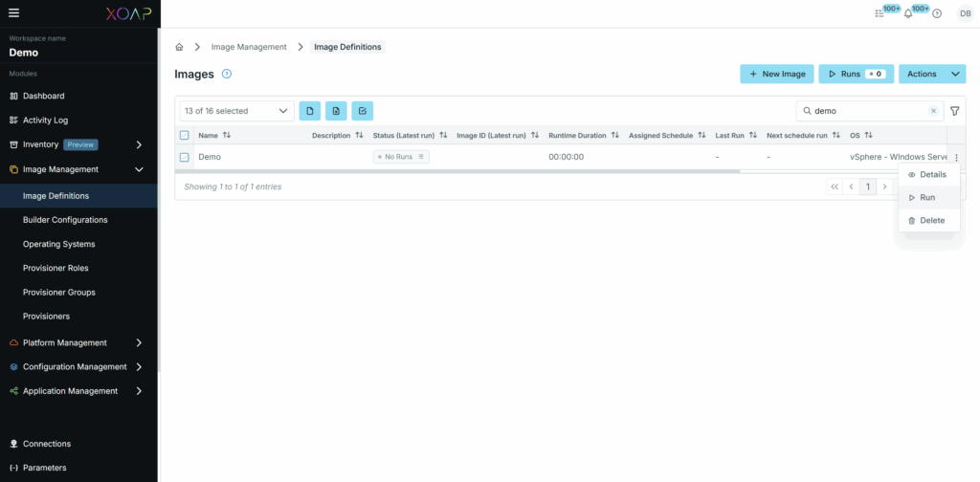Click the checkmark export button in table toolbar

[362, 111]
